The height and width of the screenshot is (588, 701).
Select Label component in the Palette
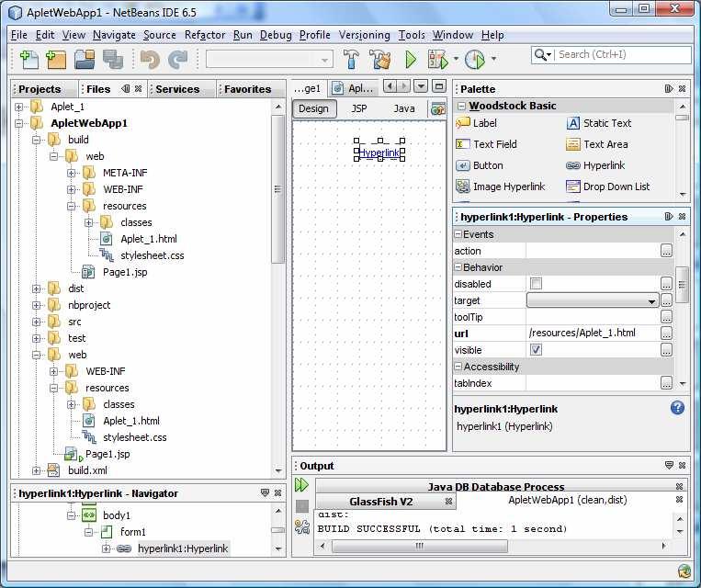[476, 123]
